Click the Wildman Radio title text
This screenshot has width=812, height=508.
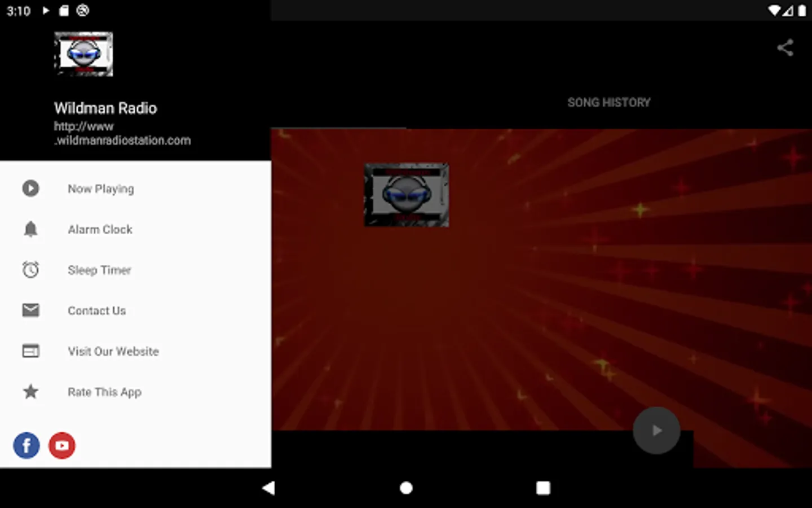tap(105, 108)
